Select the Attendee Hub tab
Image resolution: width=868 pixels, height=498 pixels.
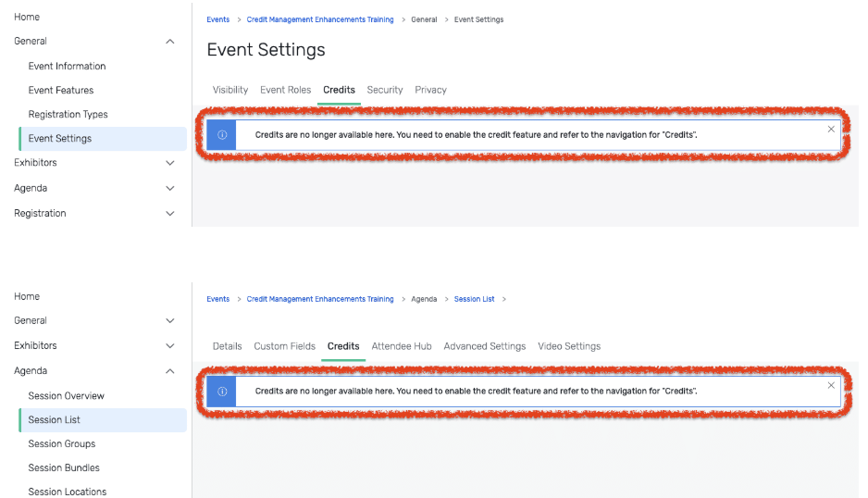tap(402, 346)
